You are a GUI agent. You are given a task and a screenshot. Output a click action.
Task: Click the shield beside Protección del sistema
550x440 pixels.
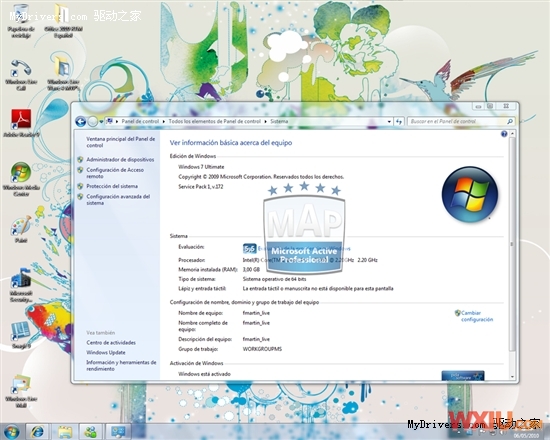(80, 186)
